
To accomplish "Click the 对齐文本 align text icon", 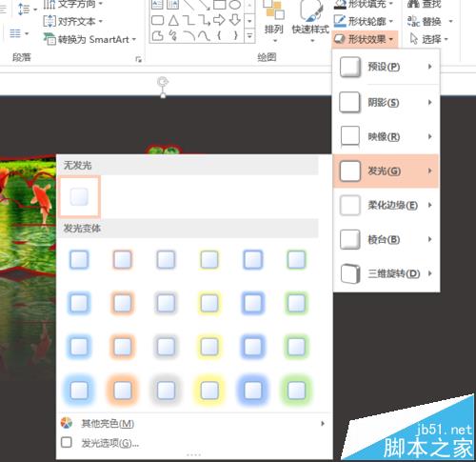I will [50, 21].
